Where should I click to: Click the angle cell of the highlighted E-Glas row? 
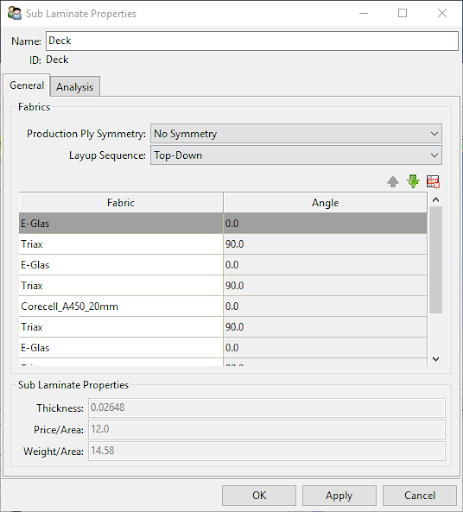point(325,223)
